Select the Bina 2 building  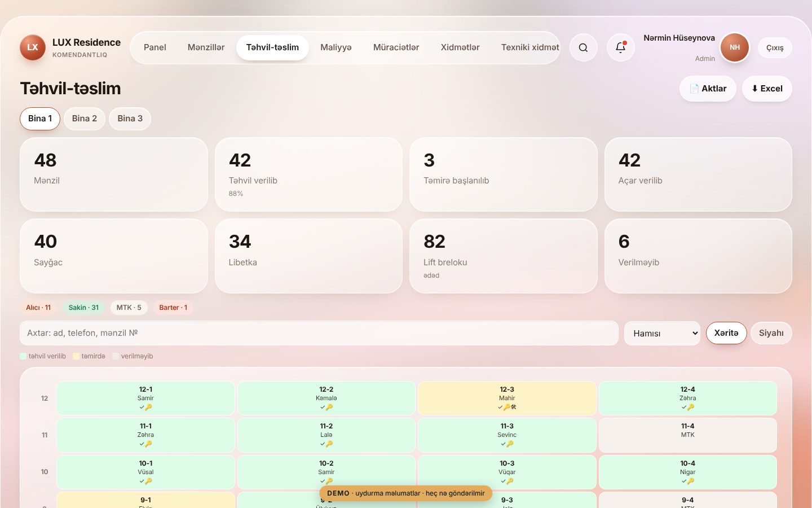(x=85, y=119)
